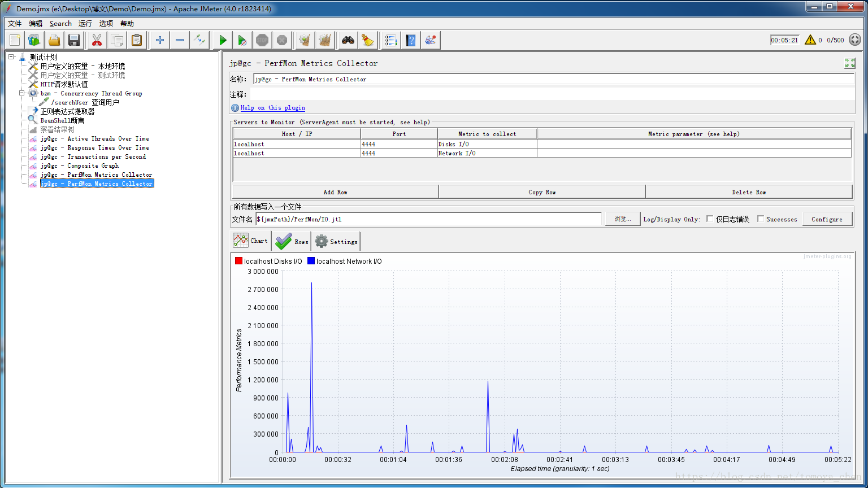Screen dimensions: 868x488
Task: Select jp@gc - Response Times Over Time
Action: point(94,147)
